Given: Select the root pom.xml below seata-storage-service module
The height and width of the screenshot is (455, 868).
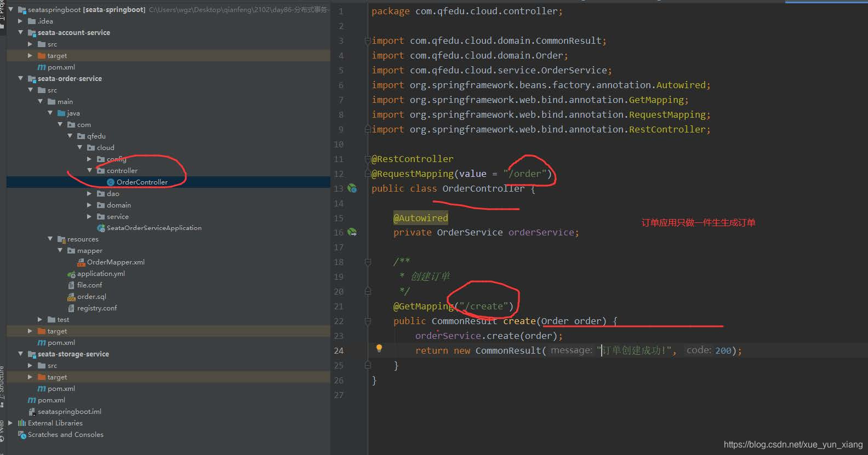Looking at the screenshot, I should 168,400.
